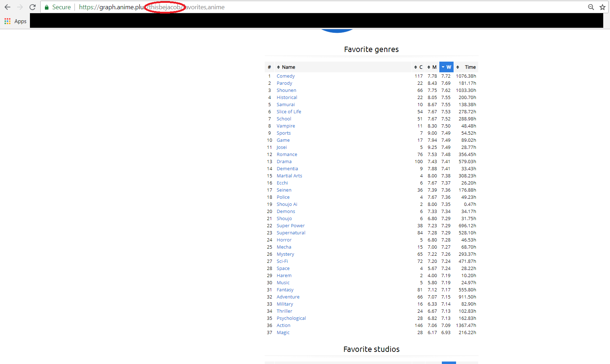The height and width of the screenshot is (364, 610).
Task: Sort genres by the M mean column
Action: point(432,67)
